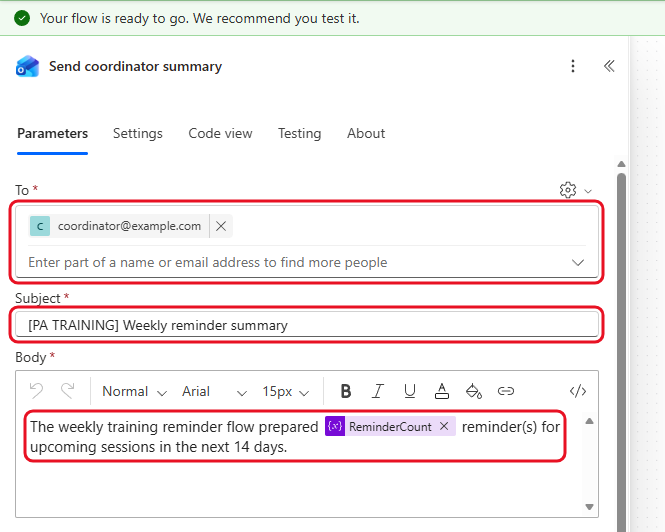665x532 pixels.
Task: Click the ReminderCount variable icon
Action: tap(335, 426)
